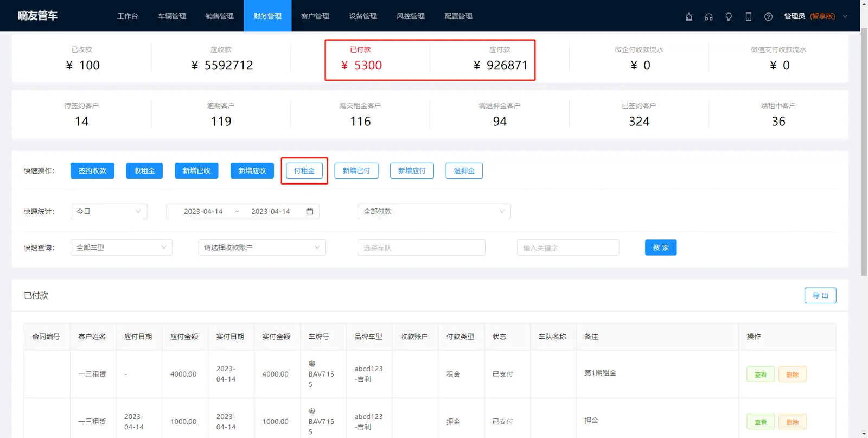Click 查看 for the 押金 payment row
The width and height of the screenshot is (868, 438).
coord(761,422)
